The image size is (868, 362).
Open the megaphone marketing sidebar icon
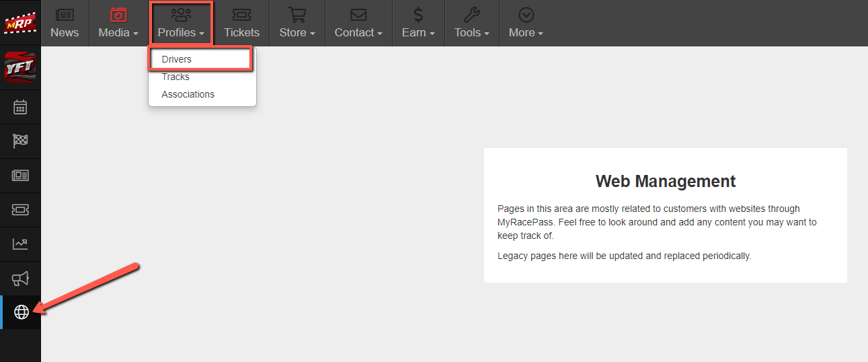coord(20,279)
